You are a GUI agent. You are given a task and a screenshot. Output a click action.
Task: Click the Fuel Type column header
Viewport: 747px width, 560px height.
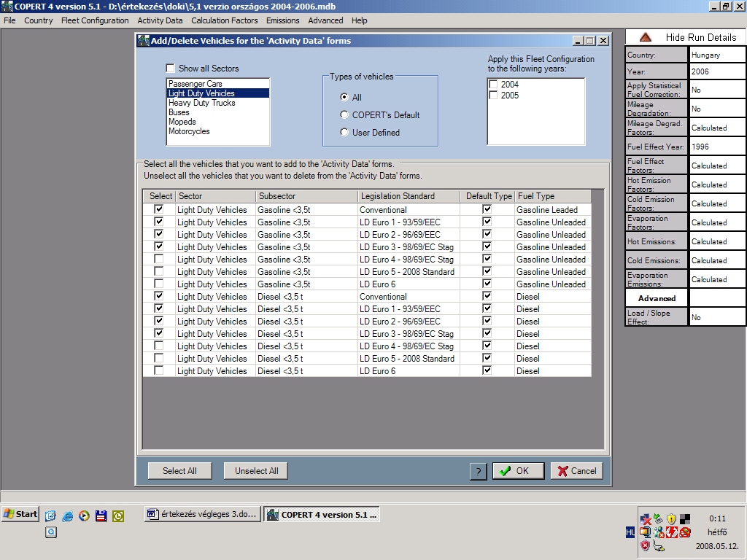click(553, 196)
